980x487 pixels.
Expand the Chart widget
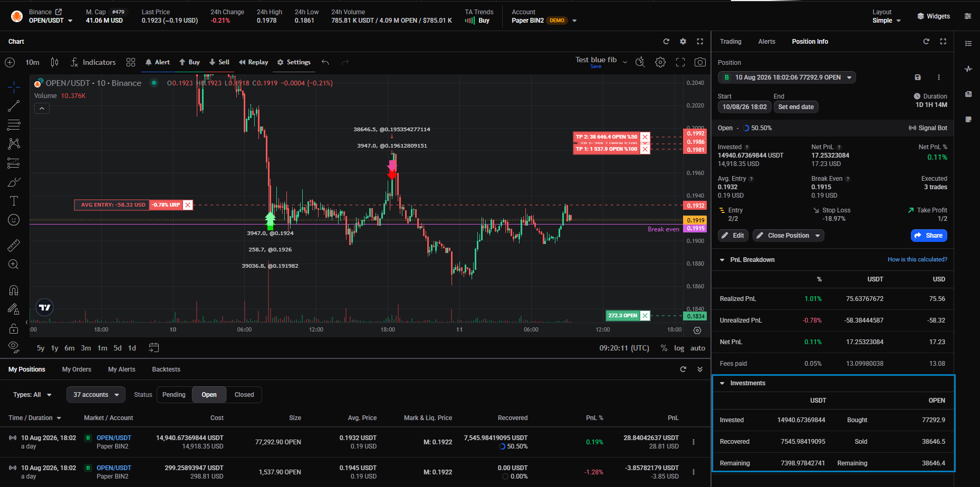click(700, 42)
